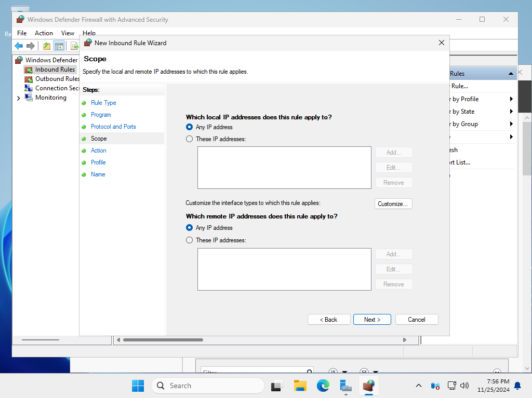Click the Forward navigation arrow on the toolbar
Viewport: 532px width, 398px height.
(31, 46)
